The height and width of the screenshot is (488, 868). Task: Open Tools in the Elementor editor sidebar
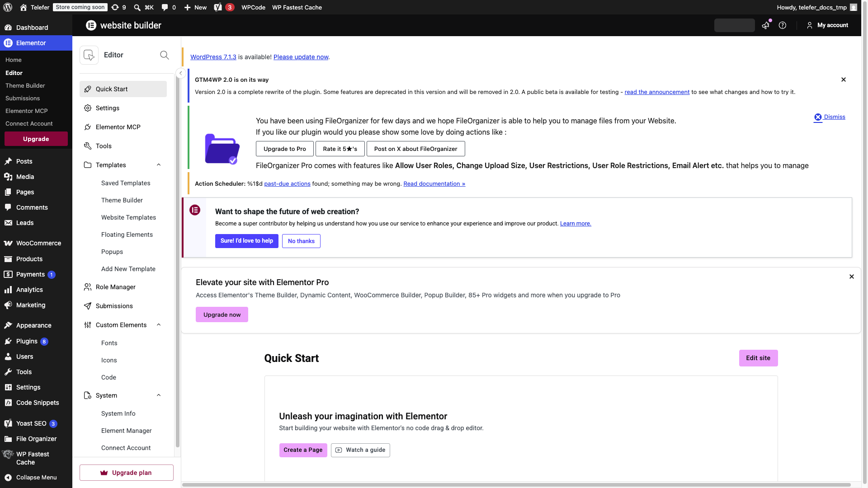pyautogui.click(x=123, y=146)
